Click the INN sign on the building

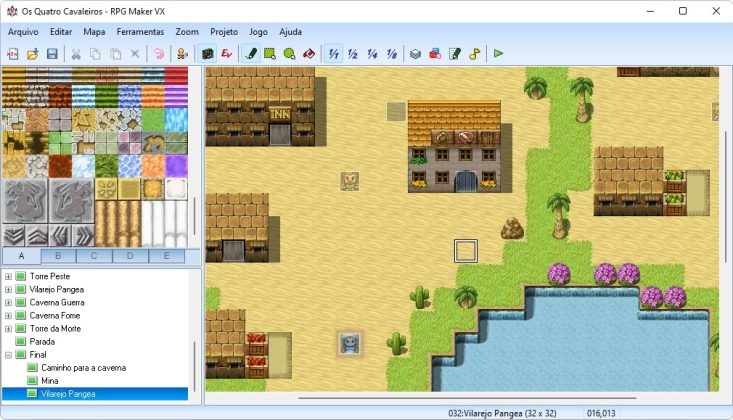(x=280, y=114)
